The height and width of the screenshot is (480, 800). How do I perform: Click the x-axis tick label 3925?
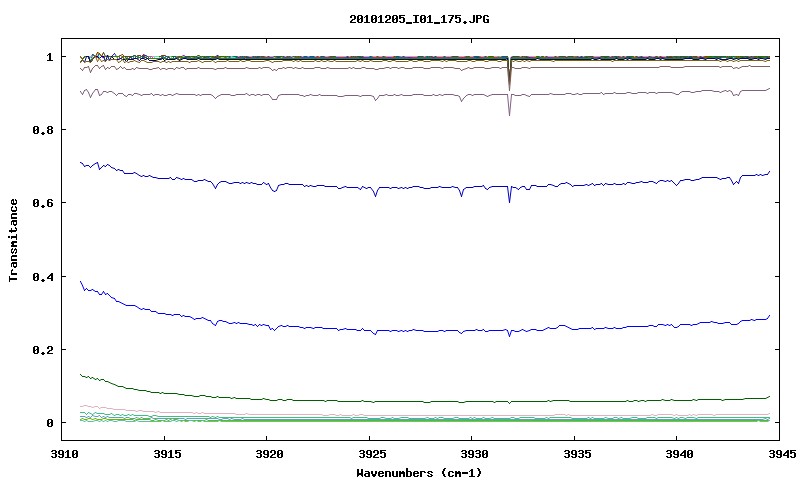coord(372,454)
